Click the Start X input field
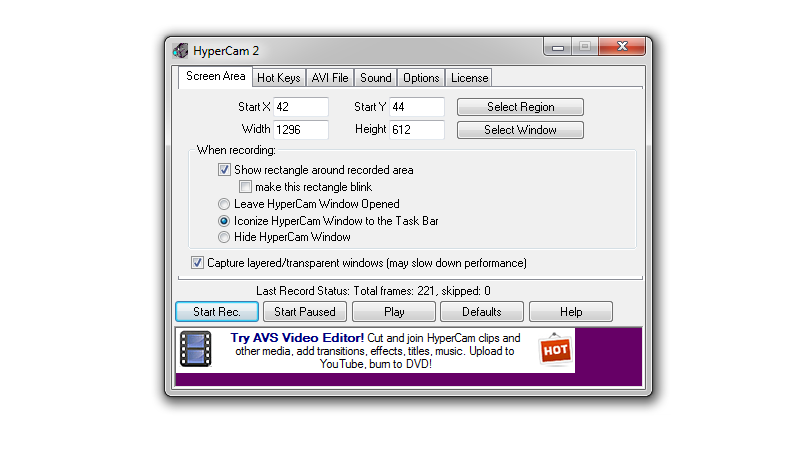Viewport: 795px width, 452px height. (301, 107)
